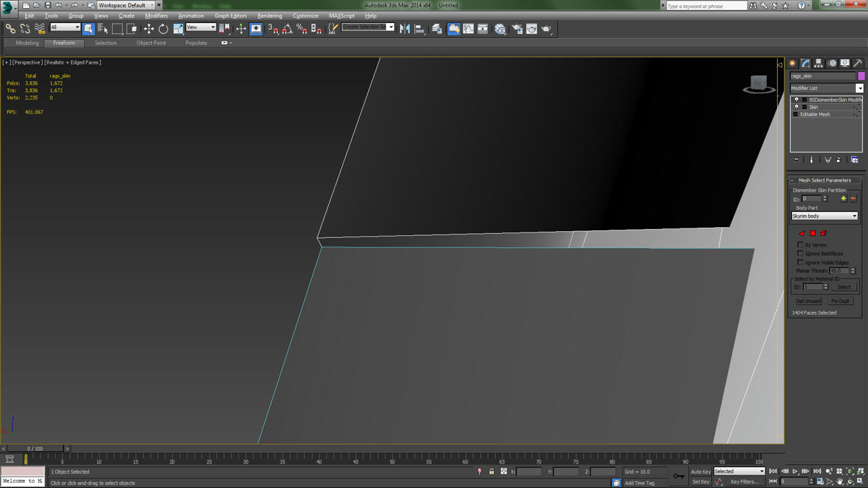Toggle Spinner Snap
868x488 pixels.
316,28
